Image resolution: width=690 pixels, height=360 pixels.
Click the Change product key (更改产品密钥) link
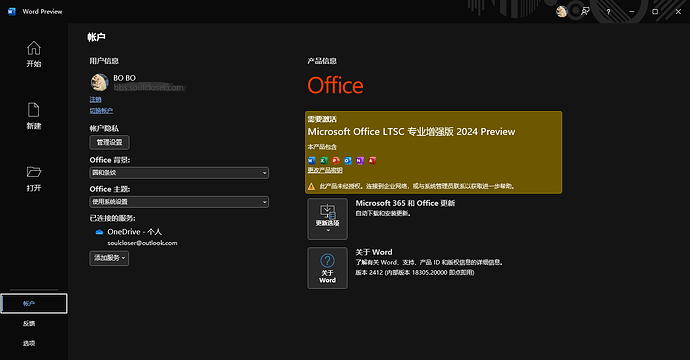tap(325, 170)
